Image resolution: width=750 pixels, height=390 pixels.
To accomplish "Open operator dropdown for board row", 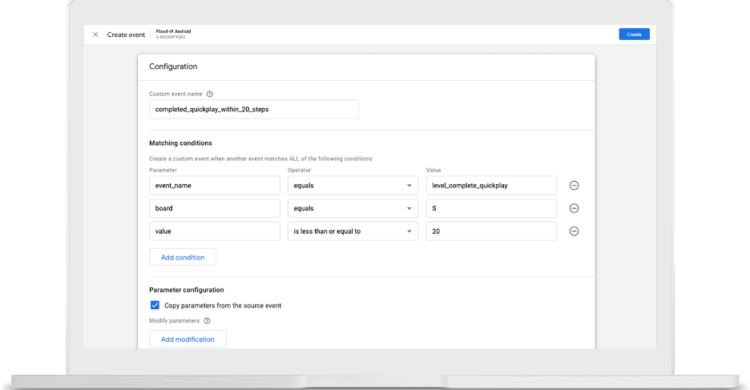I will click(353, 208).
